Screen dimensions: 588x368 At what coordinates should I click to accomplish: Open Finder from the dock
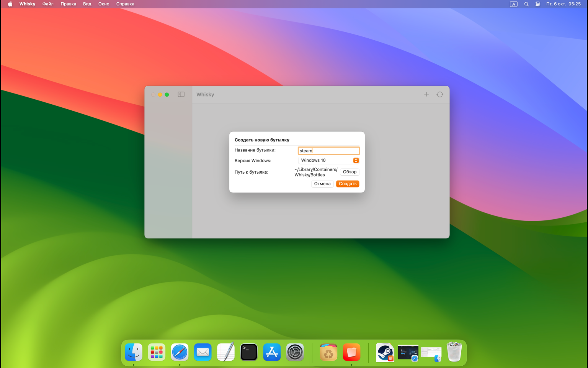134,352
